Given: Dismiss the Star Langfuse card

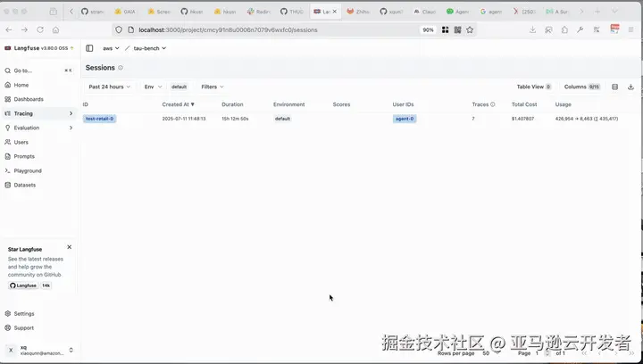Looking at the screenshot, I should (70, 247).
